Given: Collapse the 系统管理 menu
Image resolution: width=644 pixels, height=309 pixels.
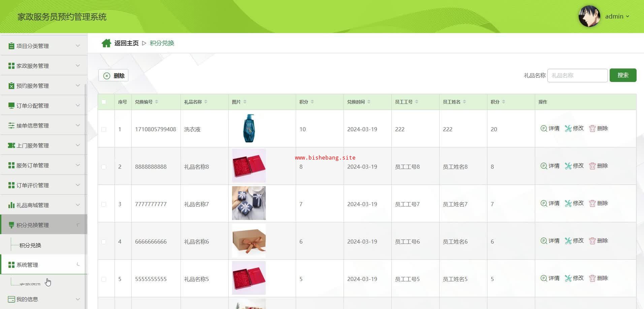Looking at the screenshot, I should pyautogui.click(x=44, y=264).
